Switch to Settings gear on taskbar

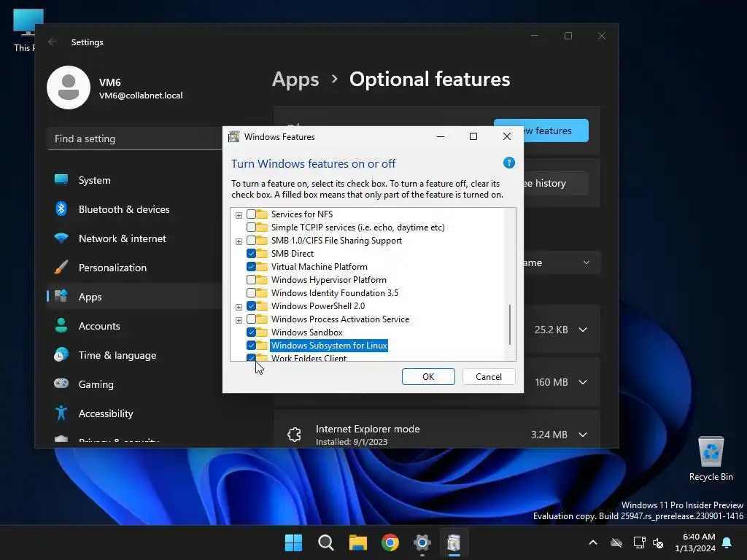(422, 542)
